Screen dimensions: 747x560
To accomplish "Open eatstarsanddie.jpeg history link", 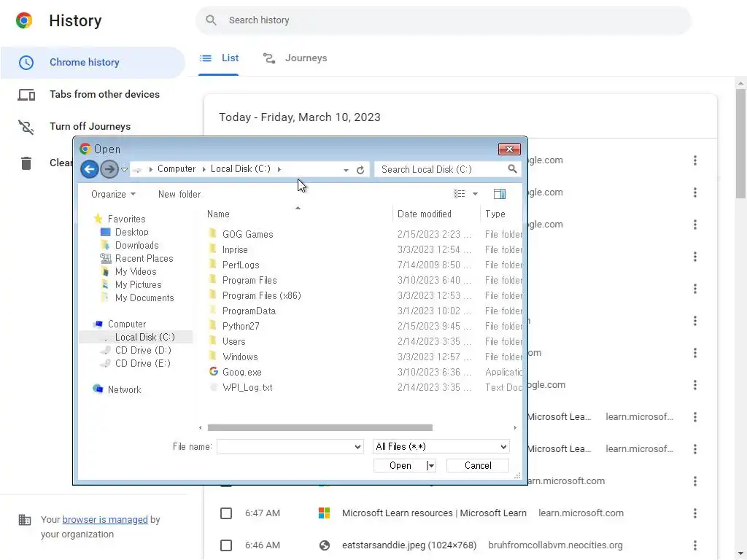I will pos(409,545).
